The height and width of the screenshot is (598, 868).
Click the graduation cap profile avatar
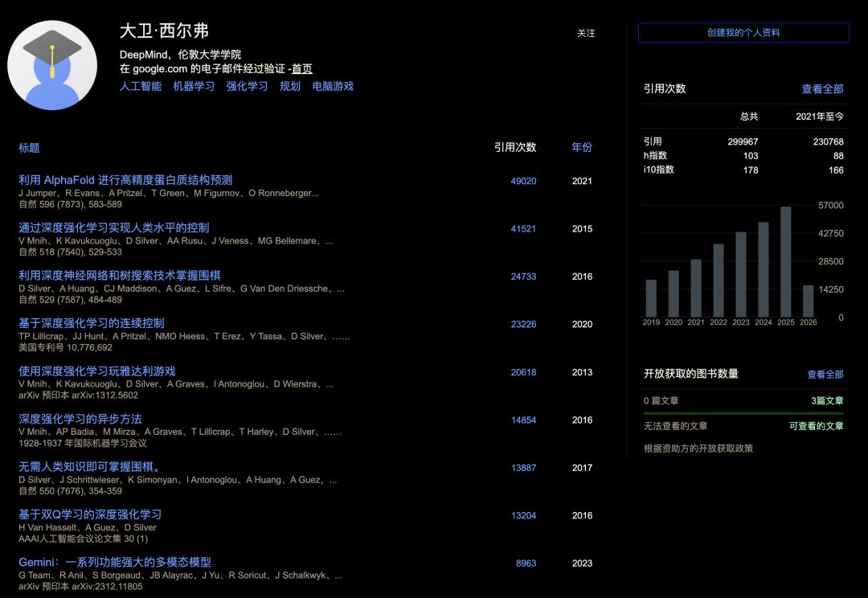tap(52, 65)
